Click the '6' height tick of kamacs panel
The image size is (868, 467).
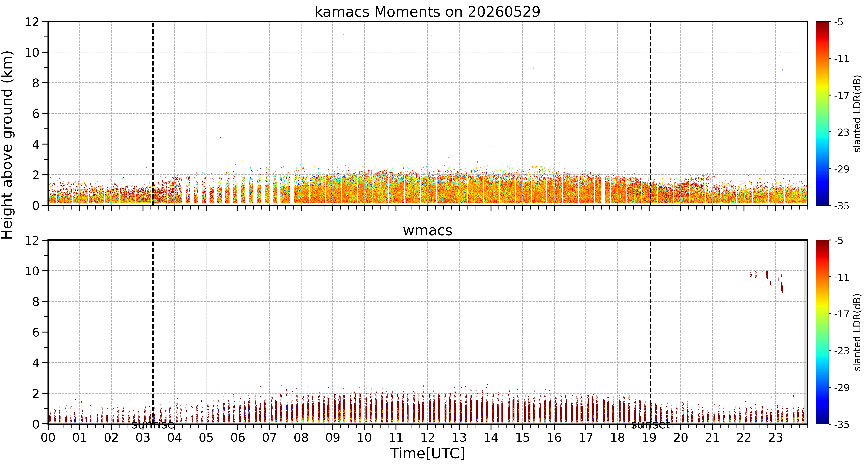36,114
